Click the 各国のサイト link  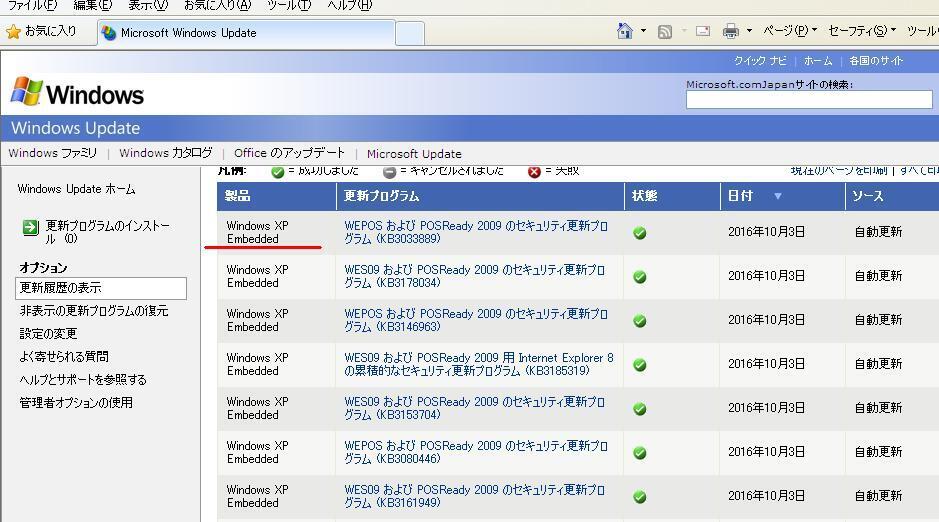pos(876,61)
